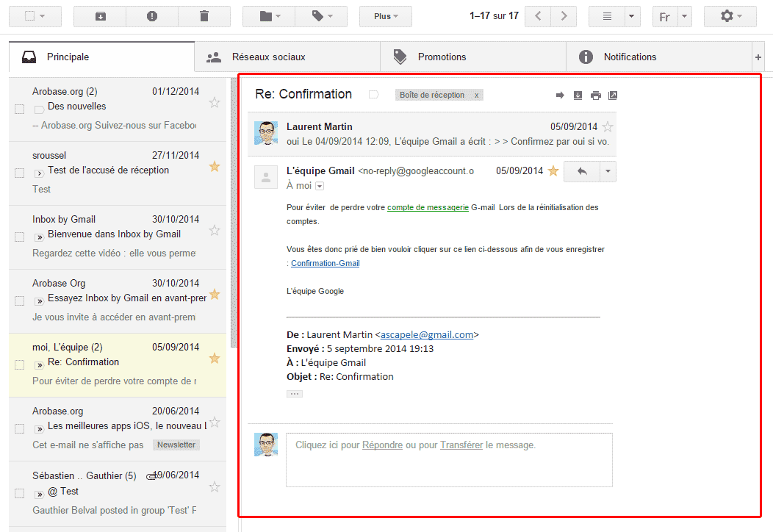Unstar L'équipe Gmail message in the preview
Viewport: 773px width, 532px height.
[x=553, y=170]
